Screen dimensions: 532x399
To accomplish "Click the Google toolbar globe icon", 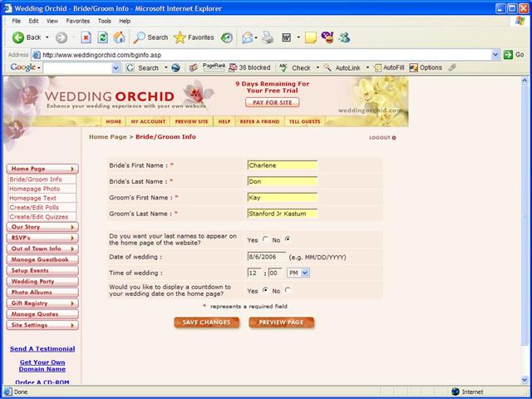I will click(175, 68).
